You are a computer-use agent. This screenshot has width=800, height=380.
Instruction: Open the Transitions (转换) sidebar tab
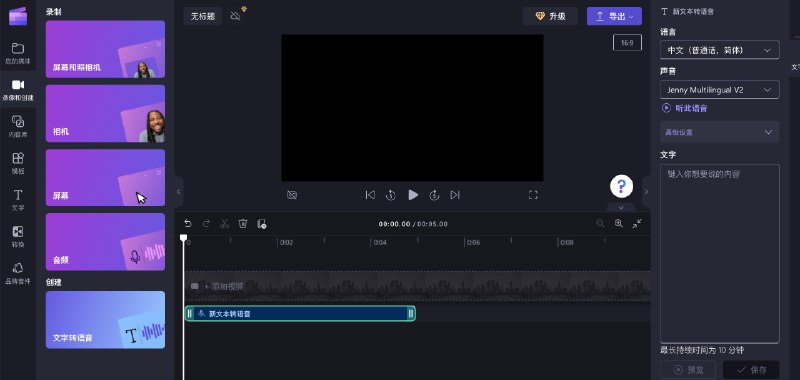click(18, 236)
